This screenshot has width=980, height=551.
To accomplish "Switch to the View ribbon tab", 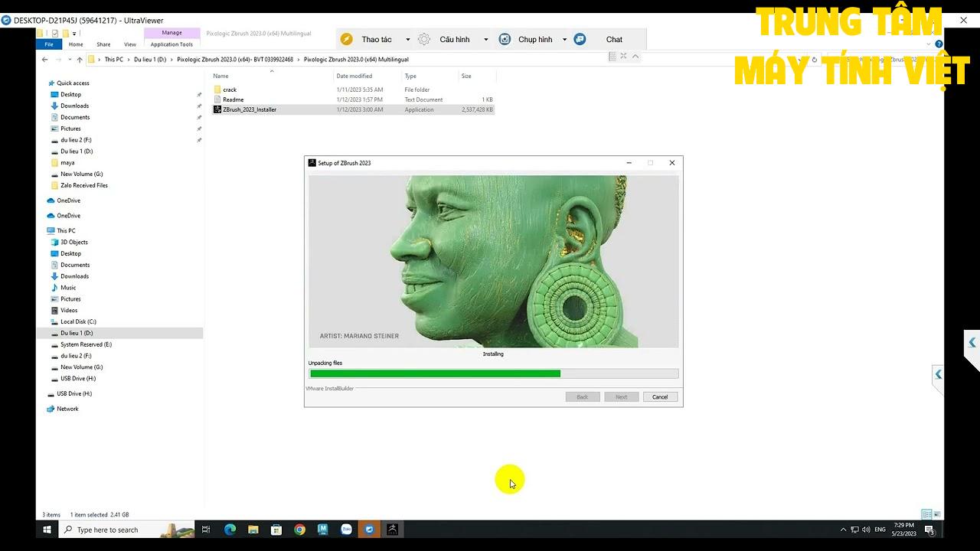I will tap(130, 44).
